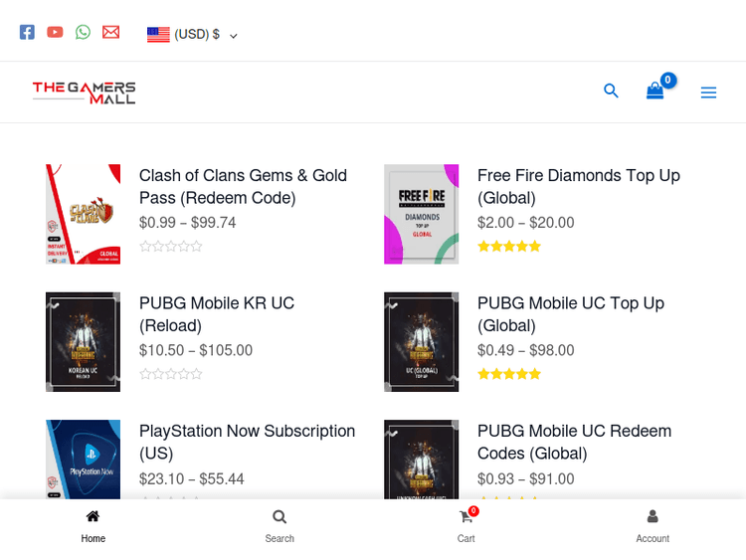746x560 pixels.
Task: Click PlayStation Now product thumbnail
Action: click(83, 458)
